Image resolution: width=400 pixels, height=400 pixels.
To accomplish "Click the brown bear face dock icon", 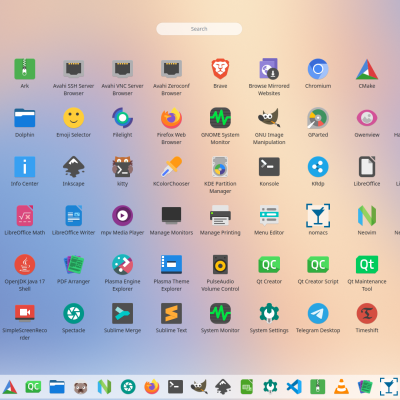I will (x=81, y=388).
